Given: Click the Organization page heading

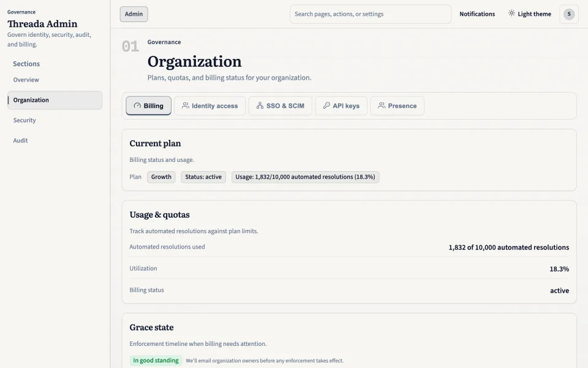Looking at the screenshot, I should pyautogui.click(x=194, y=61).
